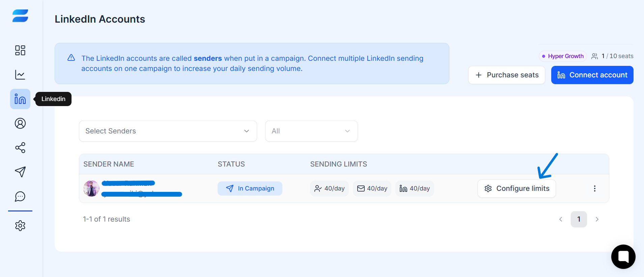Image resolution: width=644 pixels, height=277 pixels.
Task: Click the Configure limits button
Action: [x=517, y=188]
